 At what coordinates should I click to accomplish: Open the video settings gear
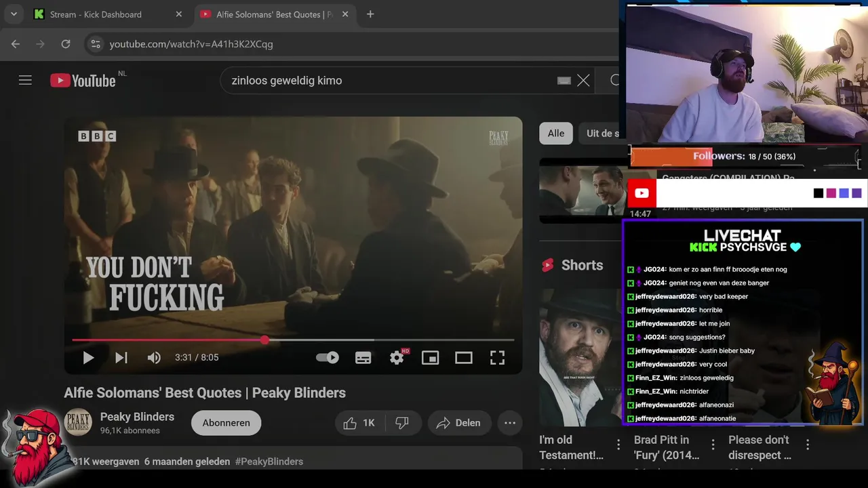coord(397,358)
